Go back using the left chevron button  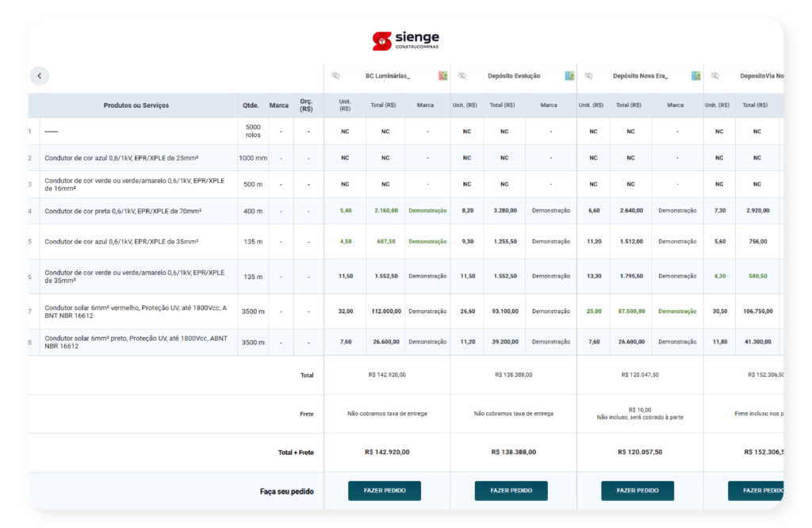click(x=40, y=75)
